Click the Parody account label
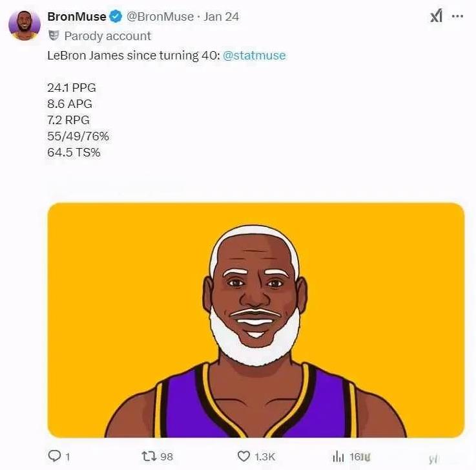 coord(107,36)
